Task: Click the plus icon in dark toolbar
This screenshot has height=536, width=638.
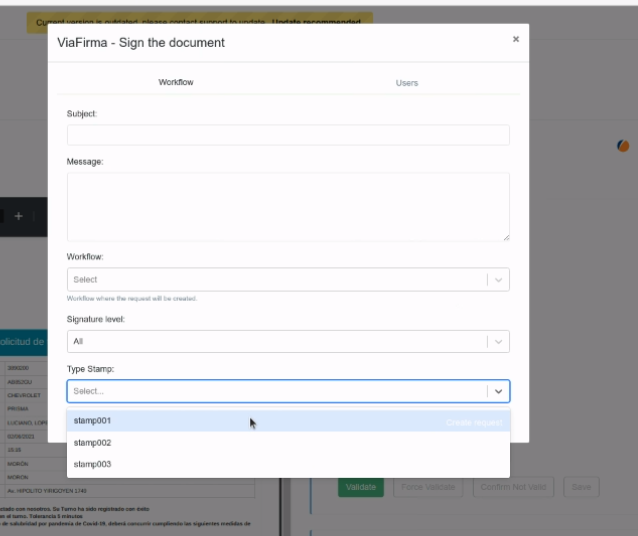Action: click(x=18, y=216)
